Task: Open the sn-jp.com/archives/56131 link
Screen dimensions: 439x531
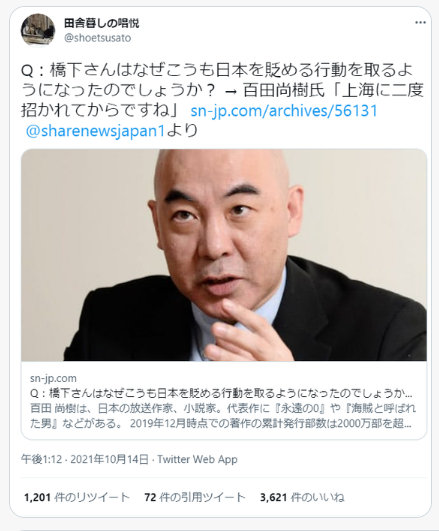Action: pos(284,111)
